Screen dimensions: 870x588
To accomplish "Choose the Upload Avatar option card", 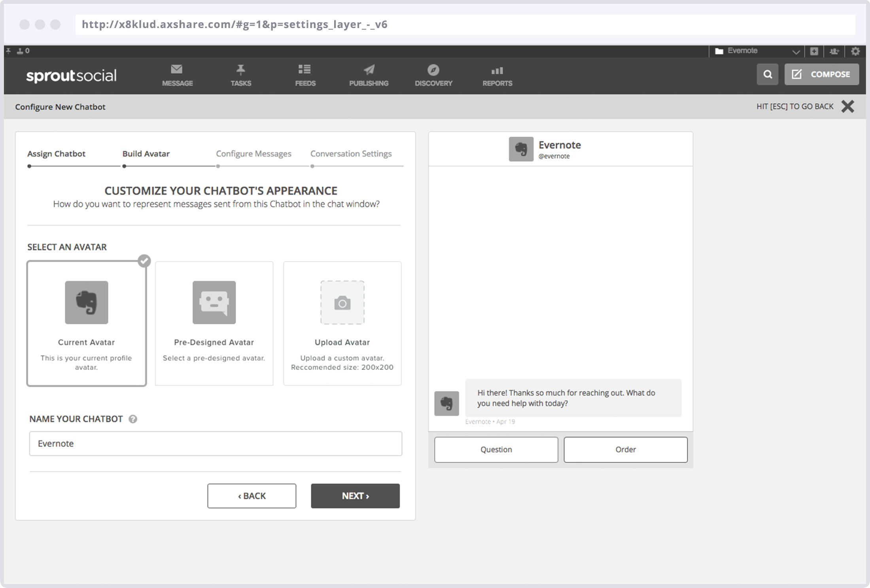I will tap(342, 323).
